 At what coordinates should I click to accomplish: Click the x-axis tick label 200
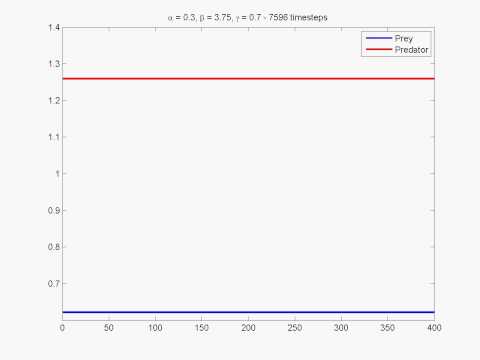tap(248, 328)
